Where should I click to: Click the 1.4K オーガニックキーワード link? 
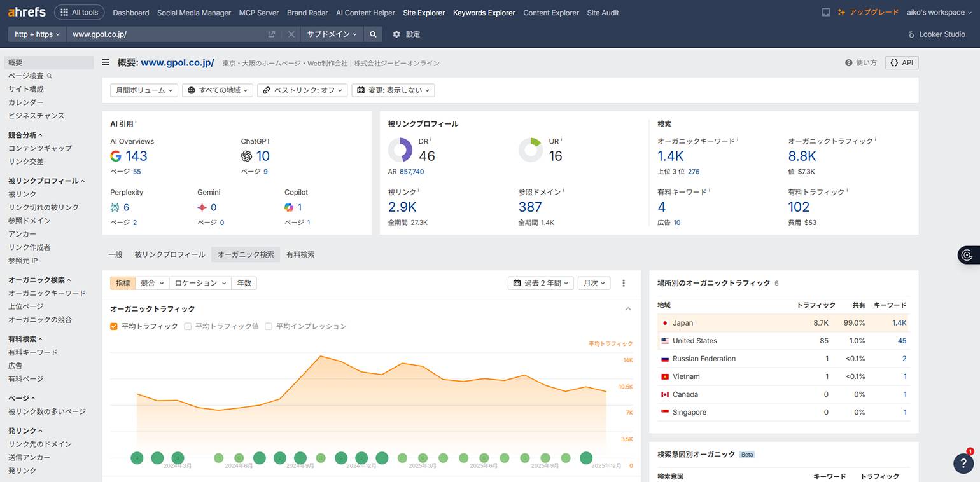coord(671,155)
